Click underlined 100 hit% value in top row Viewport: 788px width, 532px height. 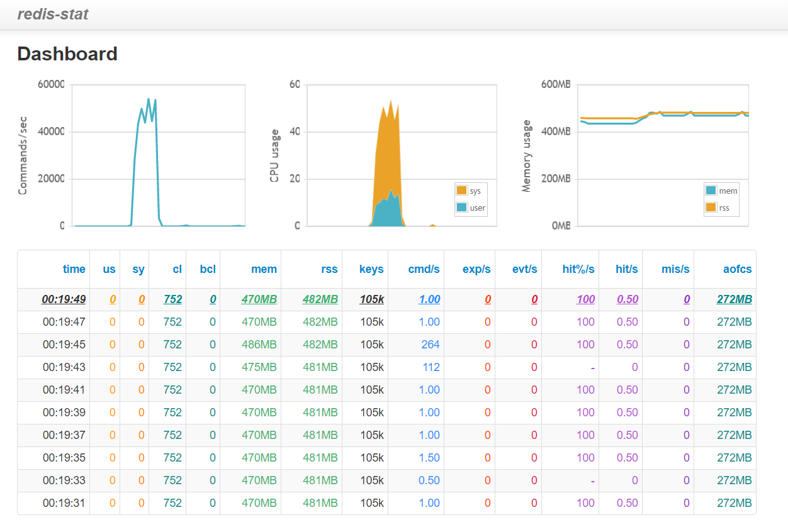585,299
